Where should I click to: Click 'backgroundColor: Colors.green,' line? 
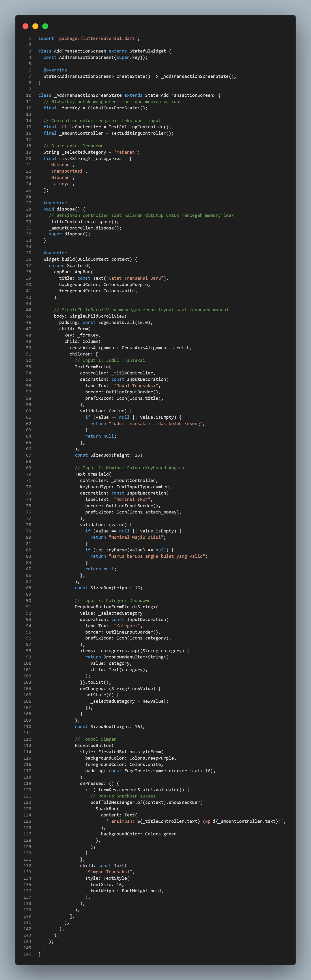[140, 834]
